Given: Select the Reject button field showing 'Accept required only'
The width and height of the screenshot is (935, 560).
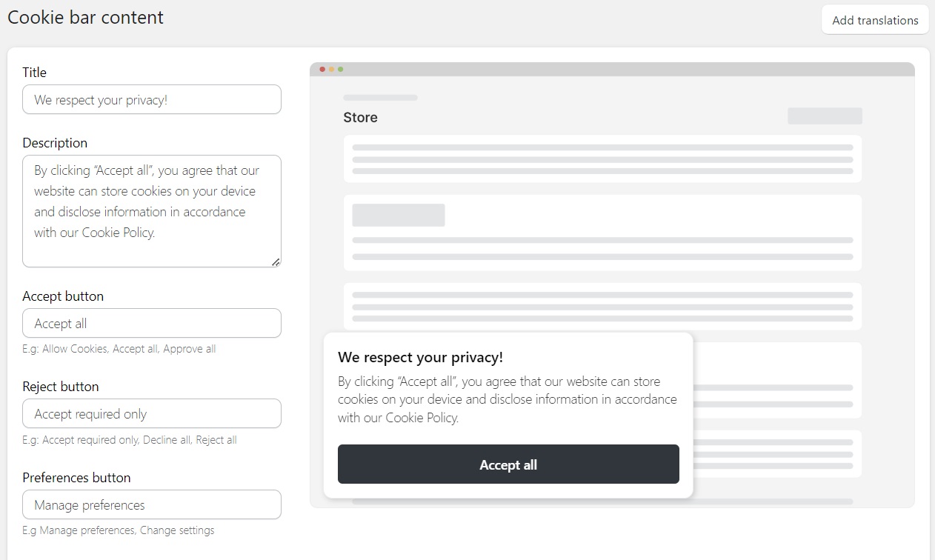Looking at the screenshot, I should [151, 413].
